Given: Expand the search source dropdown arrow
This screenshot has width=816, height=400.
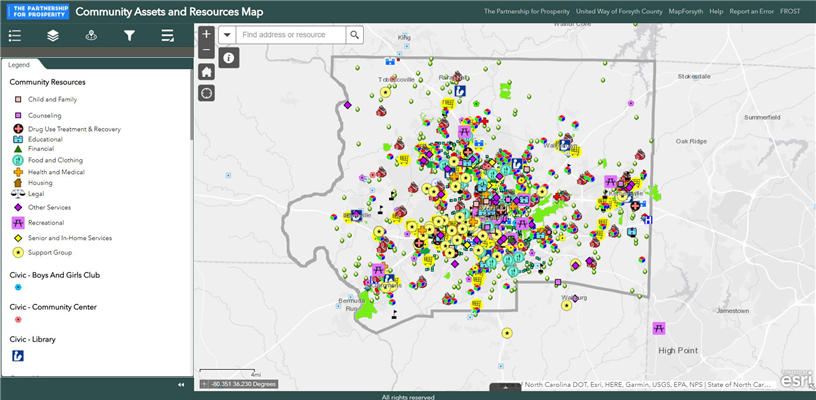Looking at the screenshot, I should click(x=227, y=34).
